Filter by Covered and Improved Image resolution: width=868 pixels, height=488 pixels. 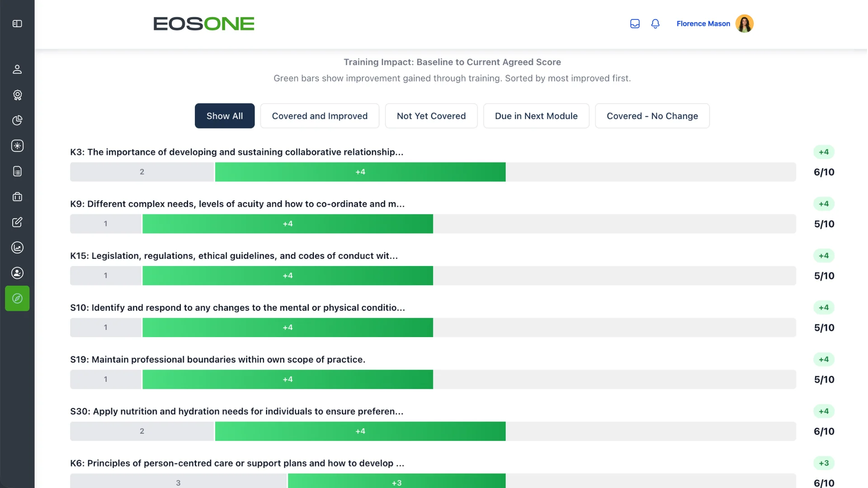click(320, 116)
